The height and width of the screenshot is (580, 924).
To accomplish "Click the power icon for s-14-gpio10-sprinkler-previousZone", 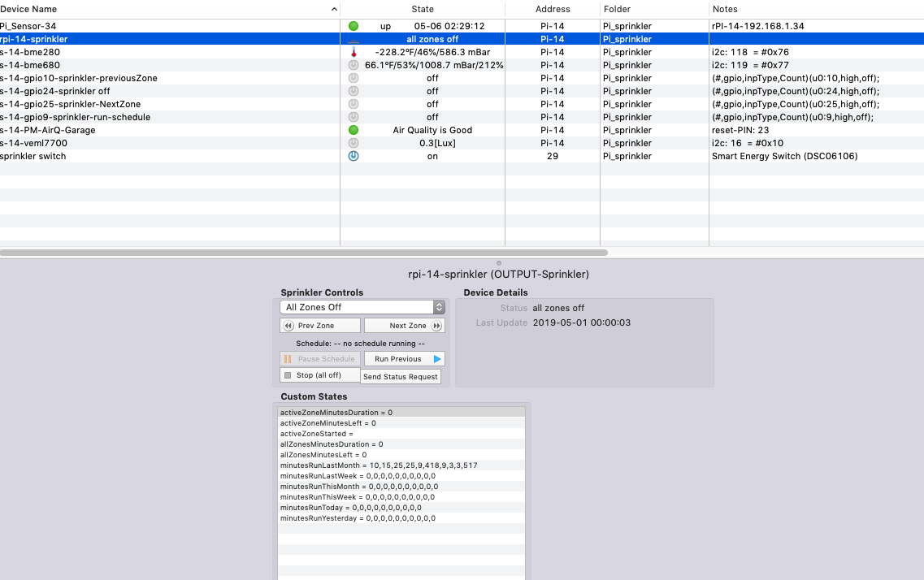I will [x=353, y=78].
